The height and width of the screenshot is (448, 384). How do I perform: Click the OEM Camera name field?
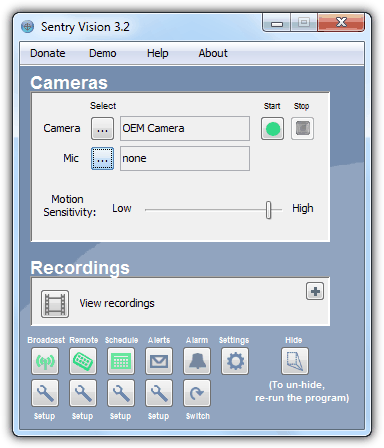tap(185, 128)
